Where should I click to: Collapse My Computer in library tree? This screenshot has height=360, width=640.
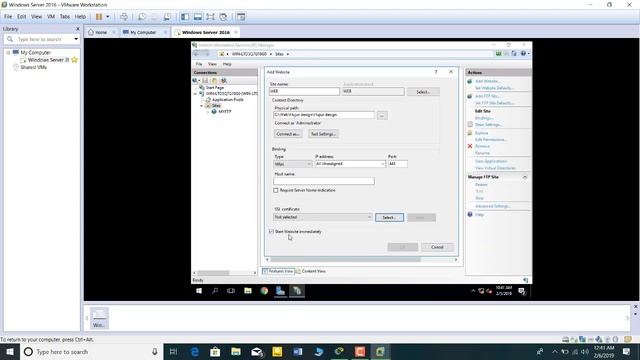click(x=8, y=53)
